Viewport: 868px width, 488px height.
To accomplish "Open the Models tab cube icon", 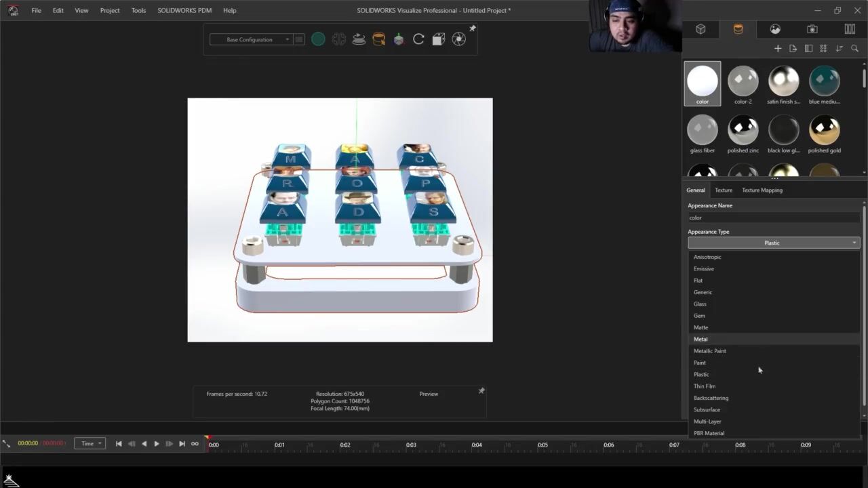I will point(701,29).
